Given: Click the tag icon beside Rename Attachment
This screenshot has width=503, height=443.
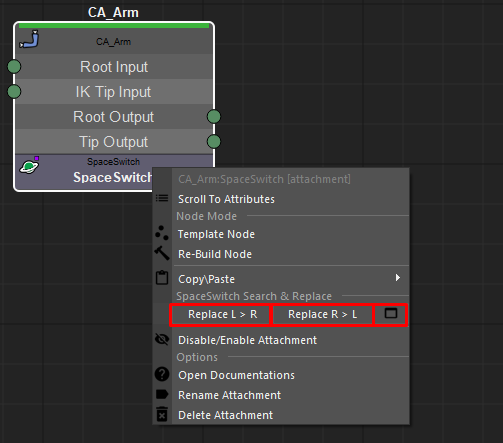Looking at the screenshot, I should [162, 394].
